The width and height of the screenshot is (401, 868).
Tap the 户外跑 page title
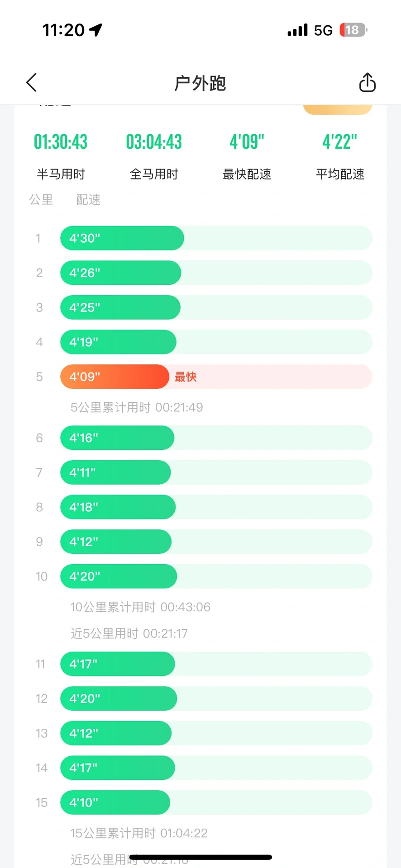tap(200, 83)
